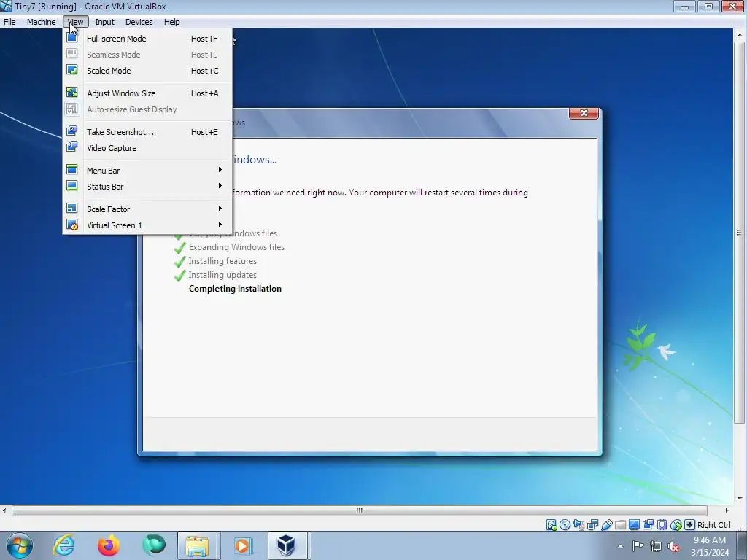The width and height of the screenshot is (747, 560).
Task: Expand the Scale Factor submenu
Action: [147, 209]
